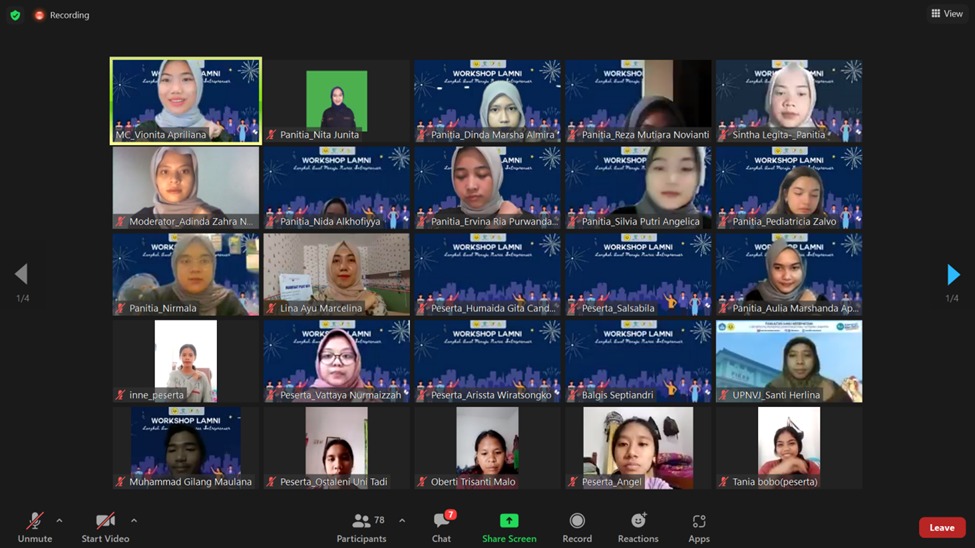975x548 pixels.
Task: Select MC_Vionita Apriliana's video tile
Action: tap(186, 100)
